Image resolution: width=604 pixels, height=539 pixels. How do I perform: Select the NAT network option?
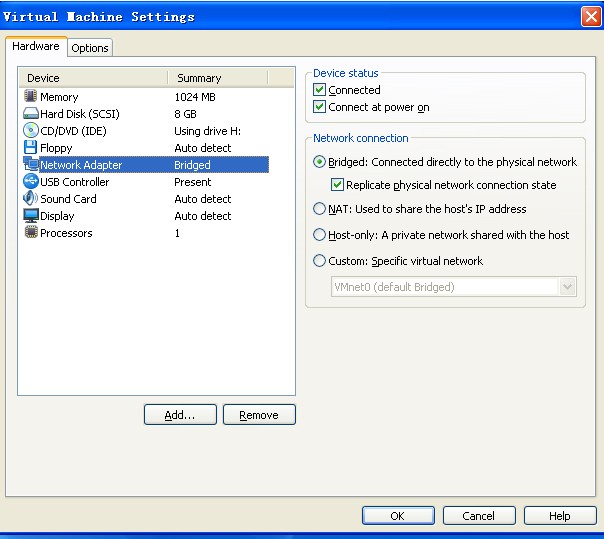[x=320, y=209]
